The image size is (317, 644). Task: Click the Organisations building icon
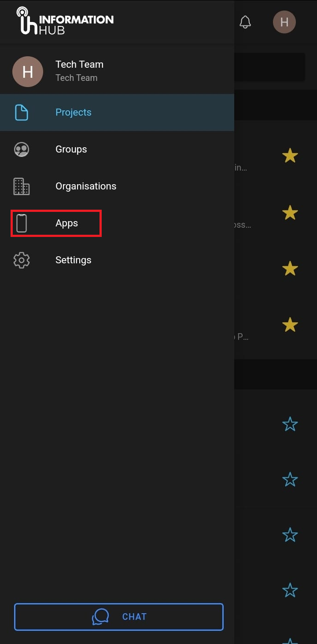click(x=22, y=186)
